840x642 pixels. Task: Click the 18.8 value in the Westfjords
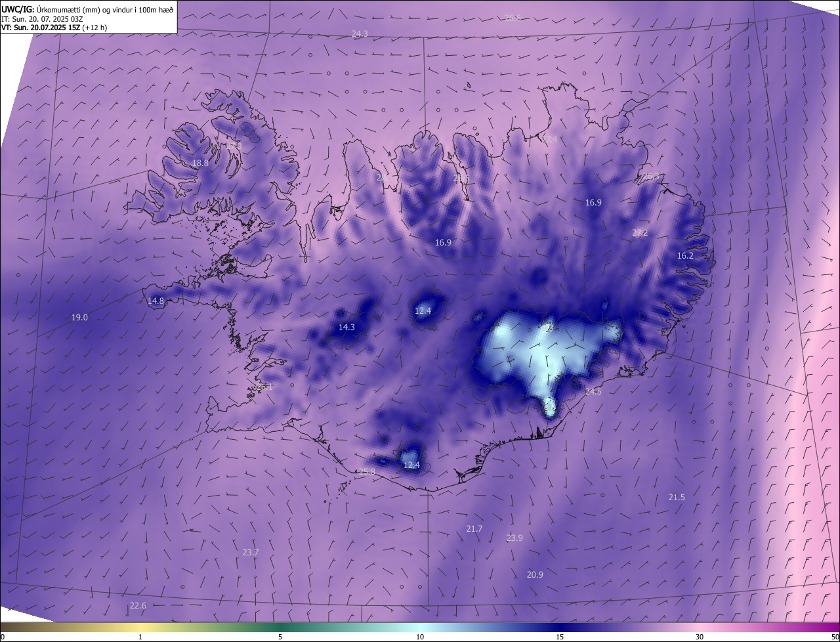pyautogui.click(x=200, y=163)
